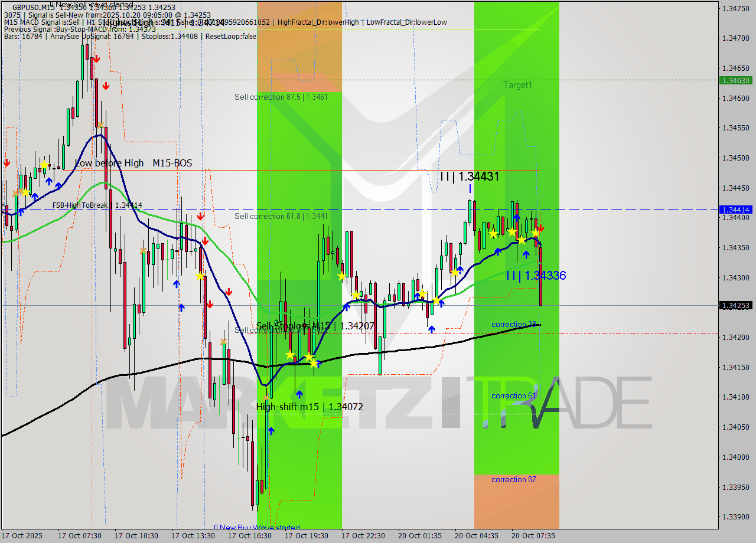Click the blue buy arrow beneath the 17 Oct 16:30 low
Screen dimensions: 756x543
tap(271, 430)
